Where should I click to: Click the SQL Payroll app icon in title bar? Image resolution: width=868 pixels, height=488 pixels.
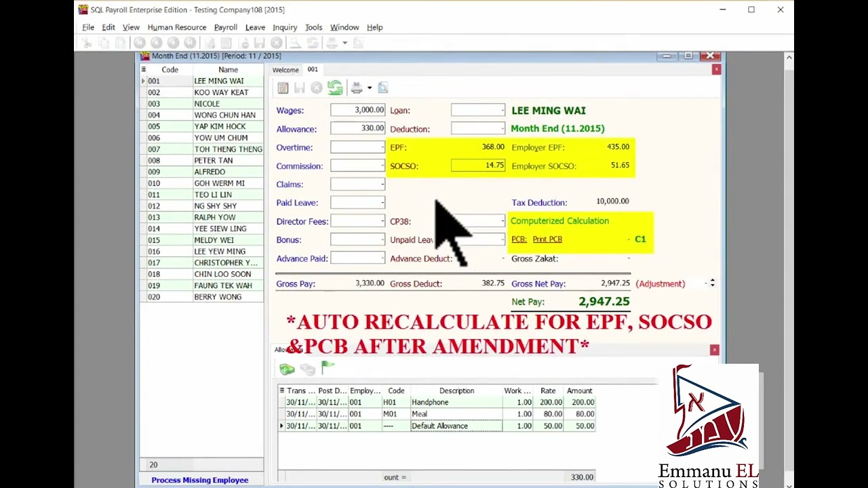coord(83,9)
